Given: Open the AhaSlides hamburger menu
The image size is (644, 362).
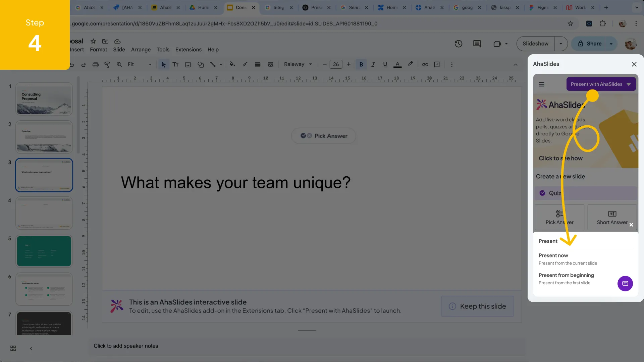Looking at the screenshot, I should (x=542, y=84).
